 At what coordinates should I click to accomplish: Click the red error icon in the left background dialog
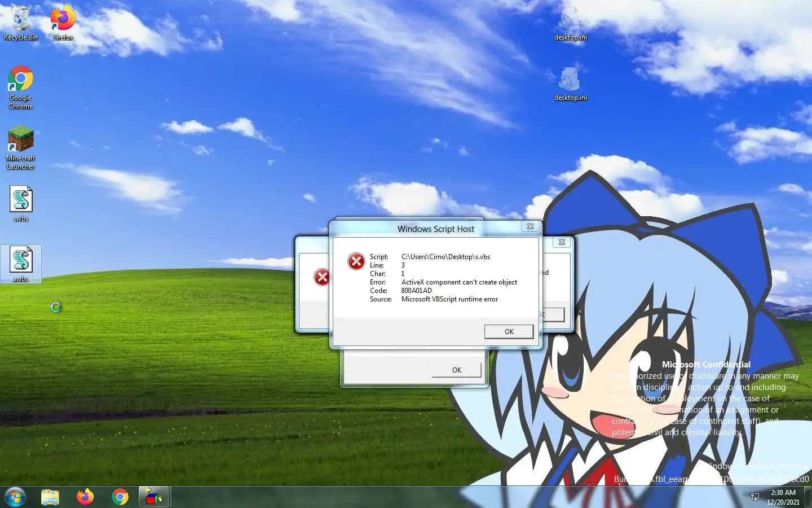click(x=321, y=277)
